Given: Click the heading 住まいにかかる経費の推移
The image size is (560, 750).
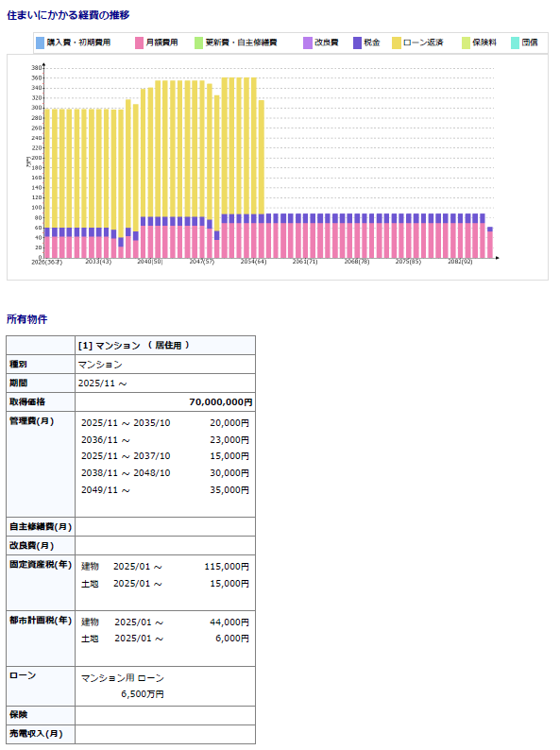Looking at the screenshot, I should tap(68, 15).
